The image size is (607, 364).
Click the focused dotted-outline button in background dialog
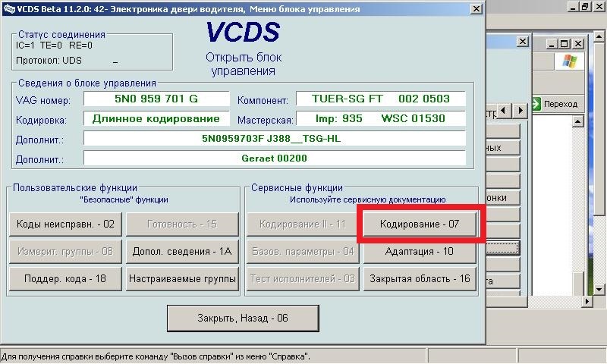click(x=502, y=248)
